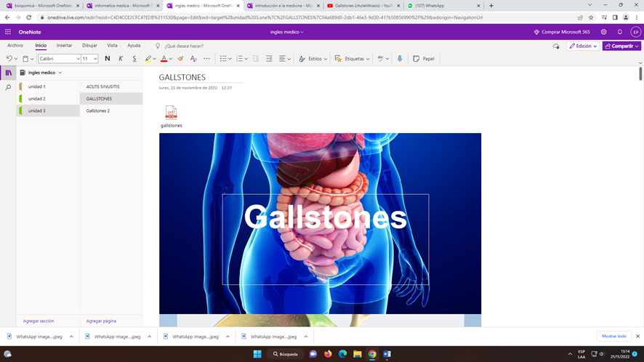Click the Increase indent icon
644x362 pixels.
269,59
